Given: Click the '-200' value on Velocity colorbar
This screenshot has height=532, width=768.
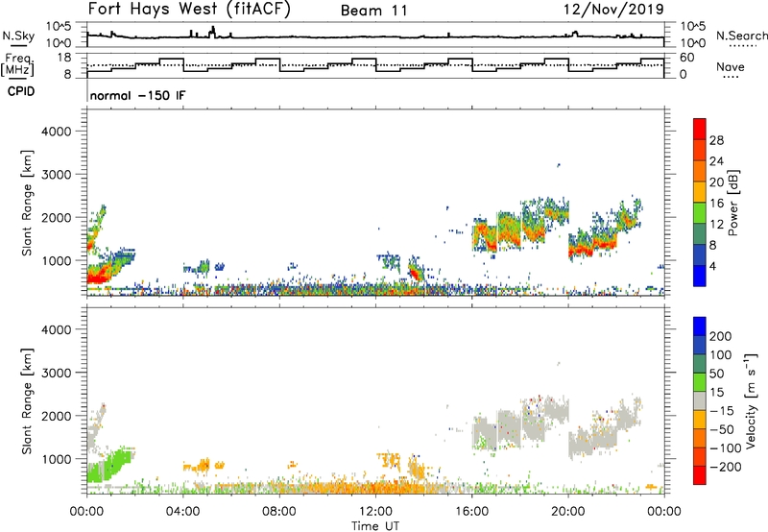Looking at the screenshot, I should (726, 467).
